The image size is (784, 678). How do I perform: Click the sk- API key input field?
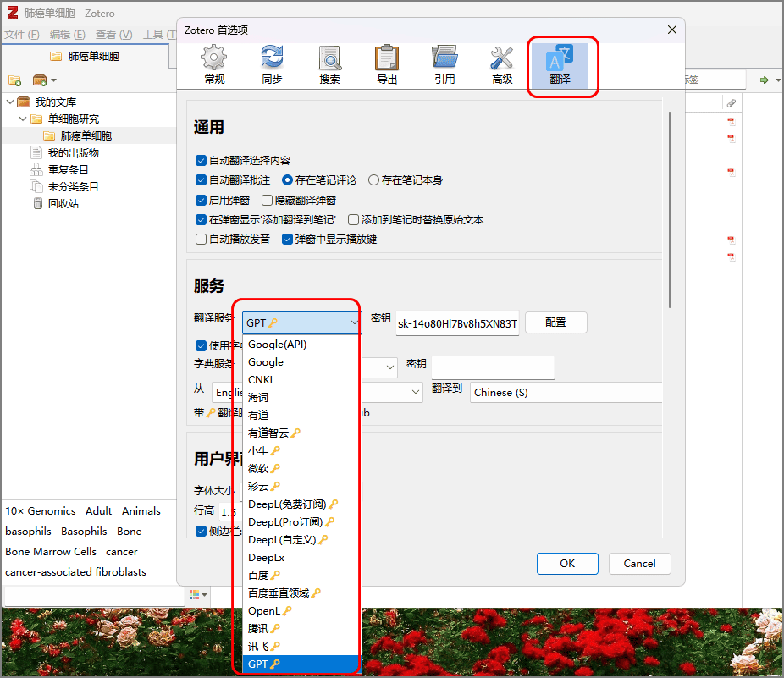(457, 322)
